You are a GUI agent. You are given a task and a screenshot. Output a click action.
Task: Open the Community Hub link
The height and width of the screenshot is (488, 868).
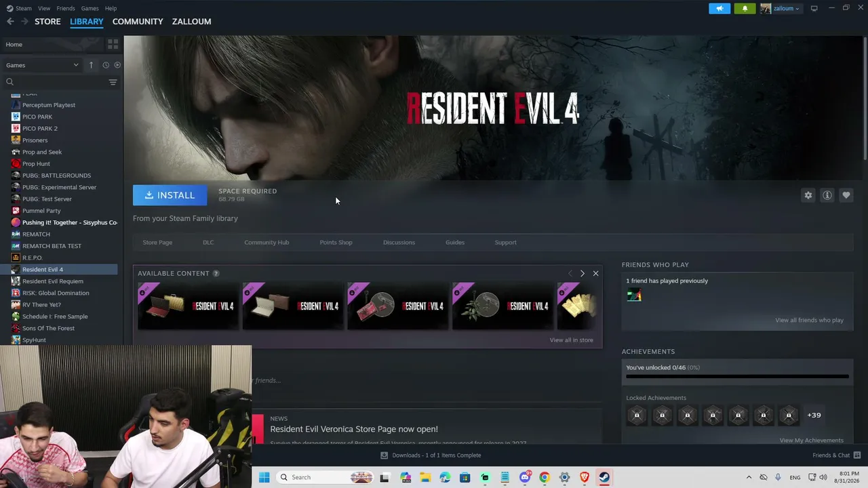pyautogui.click(x=267, y=242)
